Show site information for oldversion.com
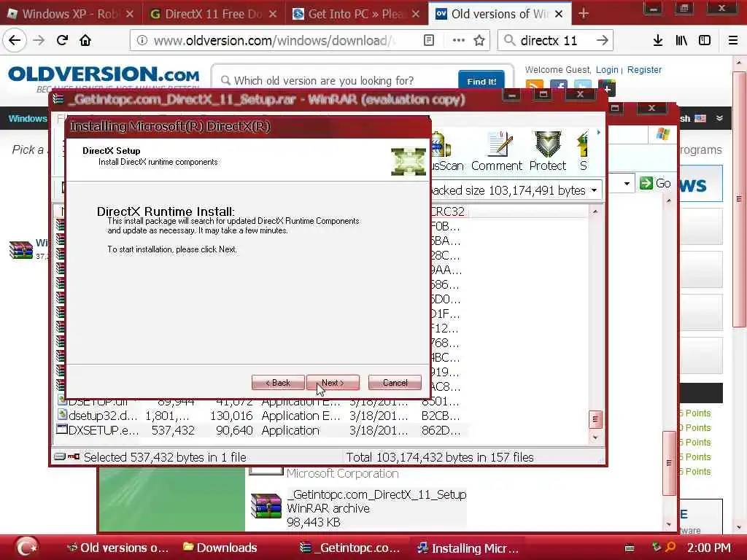The width and height of the screenshot is (747, 560). tap(142, 41)
